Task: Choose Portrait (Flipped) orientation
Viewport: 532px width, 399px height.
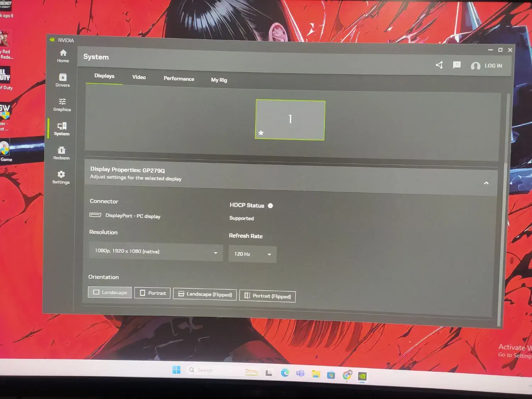Action: (267, 296)
